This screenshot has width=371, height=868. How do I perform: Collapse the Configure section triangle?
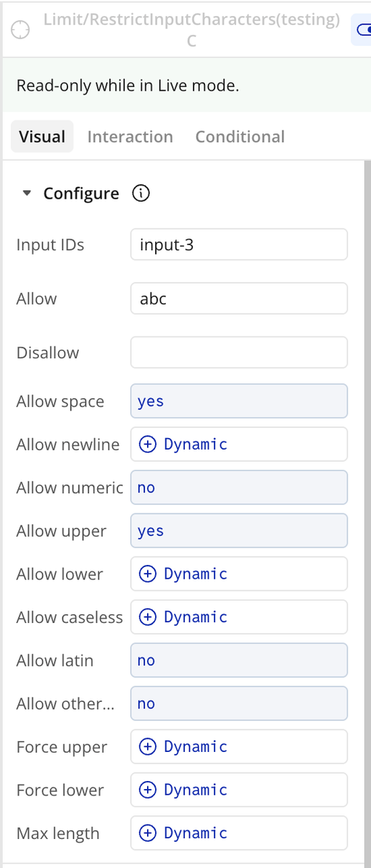coord(27,193)
